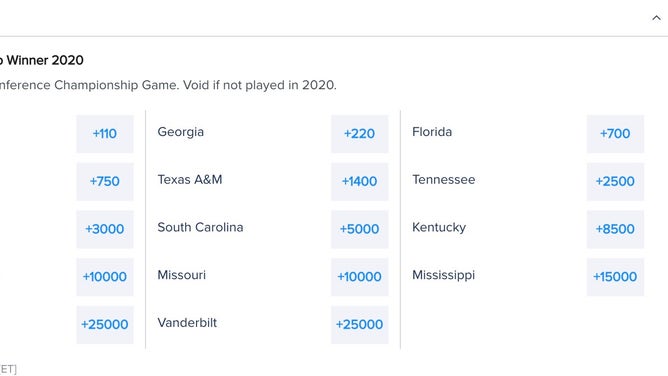Click the leftmost +25000 odds button

[105, 324]
